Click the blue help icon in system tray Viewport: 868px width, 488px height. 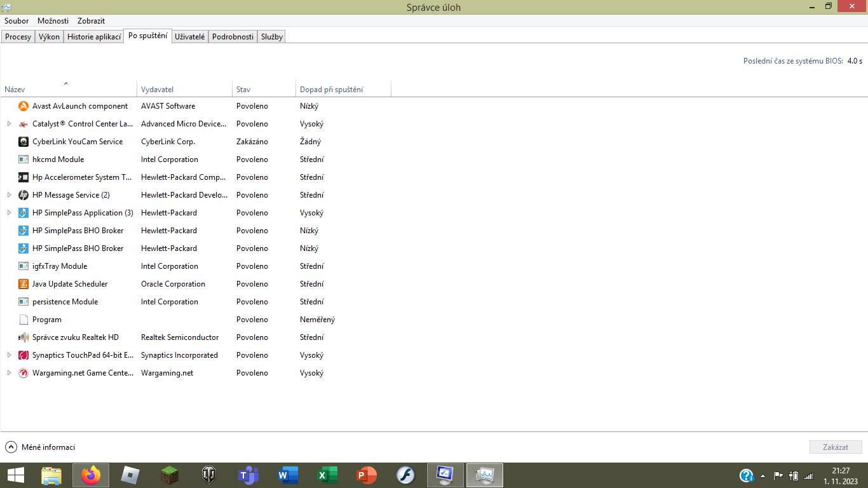point(747,475)
